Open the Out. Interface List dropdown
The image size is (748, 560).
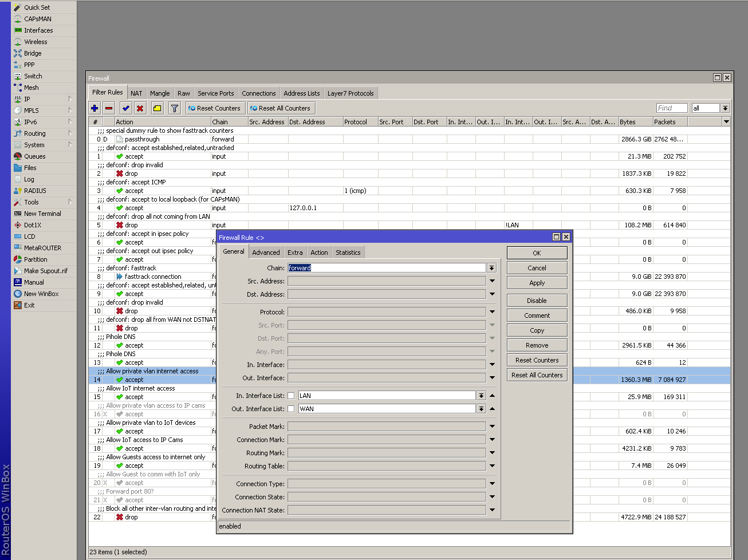click(x=481, y=409)
